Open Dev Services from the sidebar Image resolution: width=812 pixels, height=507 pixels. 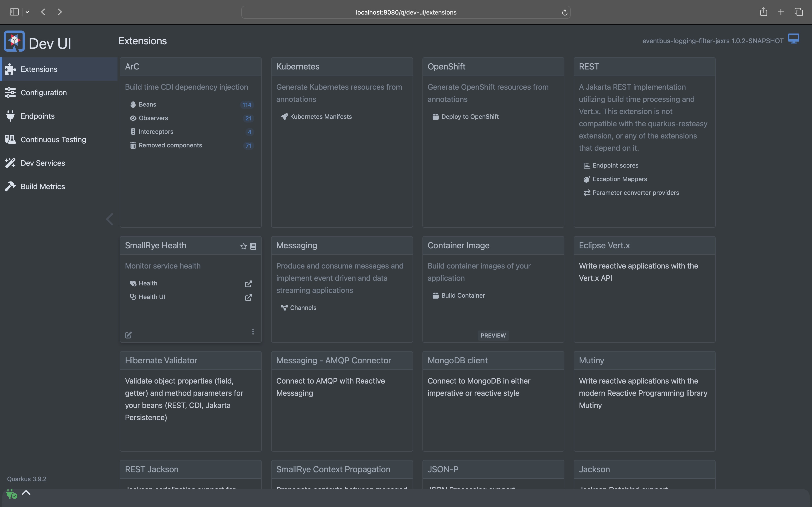point(43,163)
